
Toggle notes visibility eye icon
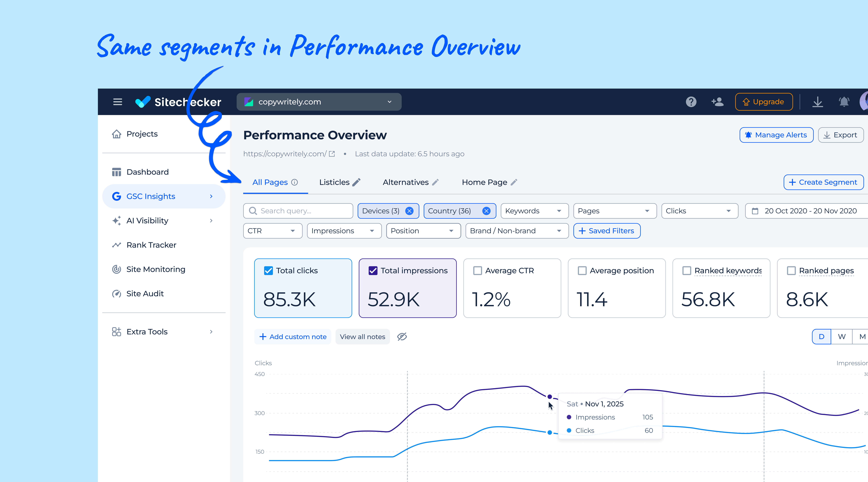402,337
